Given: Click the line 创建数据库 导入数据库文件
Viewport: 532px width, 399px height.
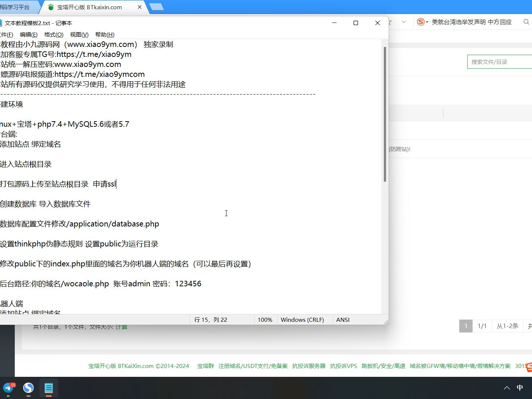Looking at the screenshot, I should click(45, 204).
